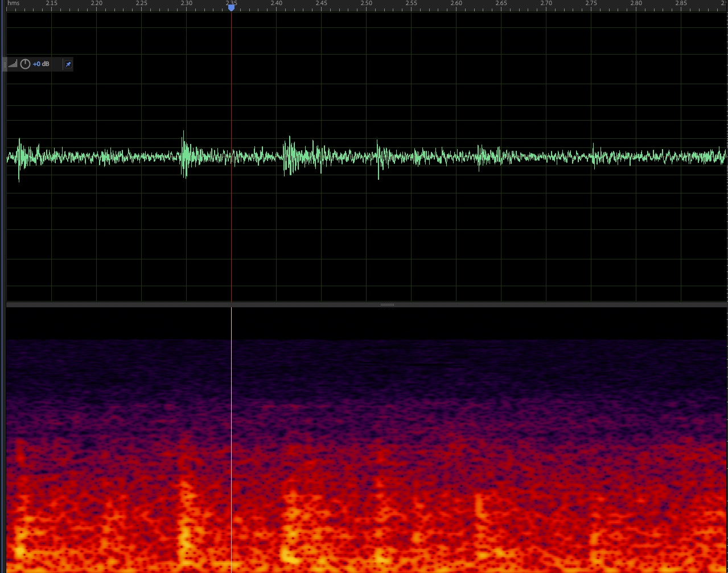Click the 2.50 mark on the time ruler
The image size is (728, 573).
tap(366, 3)
